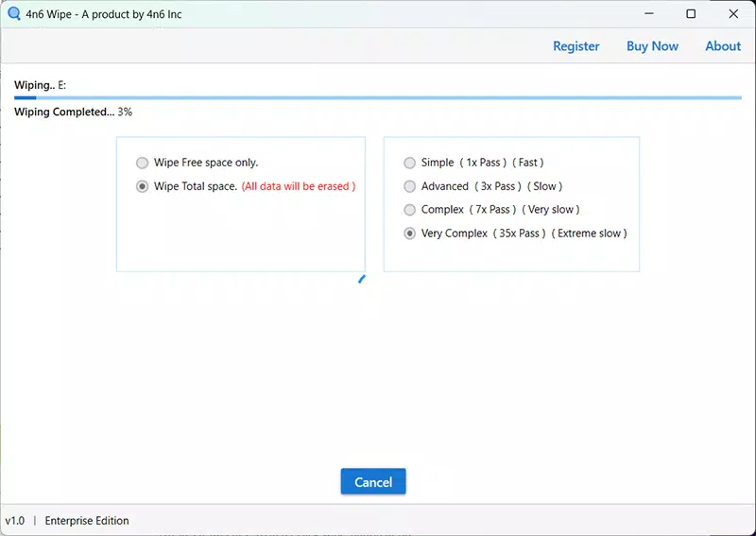Open the Buy Now link

click(x=652, y=46)
